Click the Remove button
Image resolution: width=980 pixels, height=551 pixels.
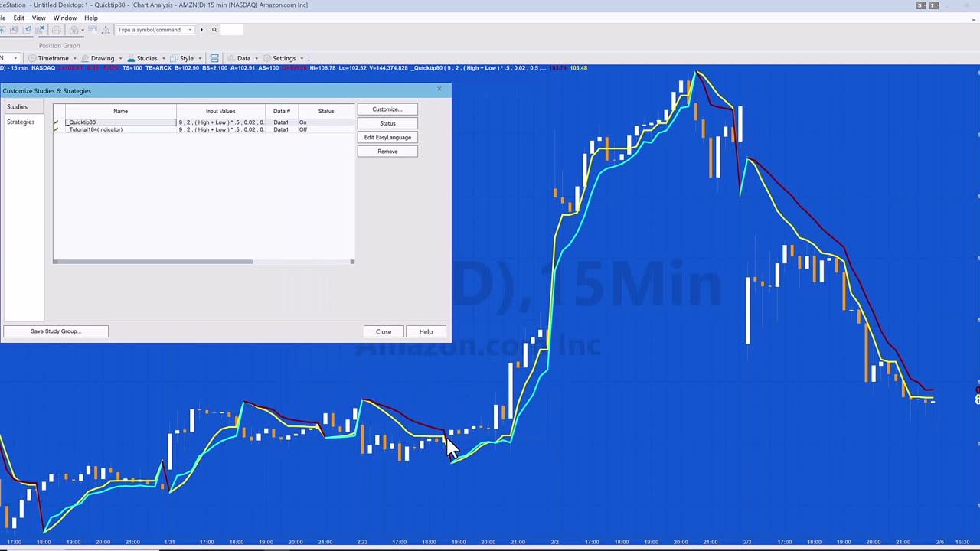(x=387, y=151)
